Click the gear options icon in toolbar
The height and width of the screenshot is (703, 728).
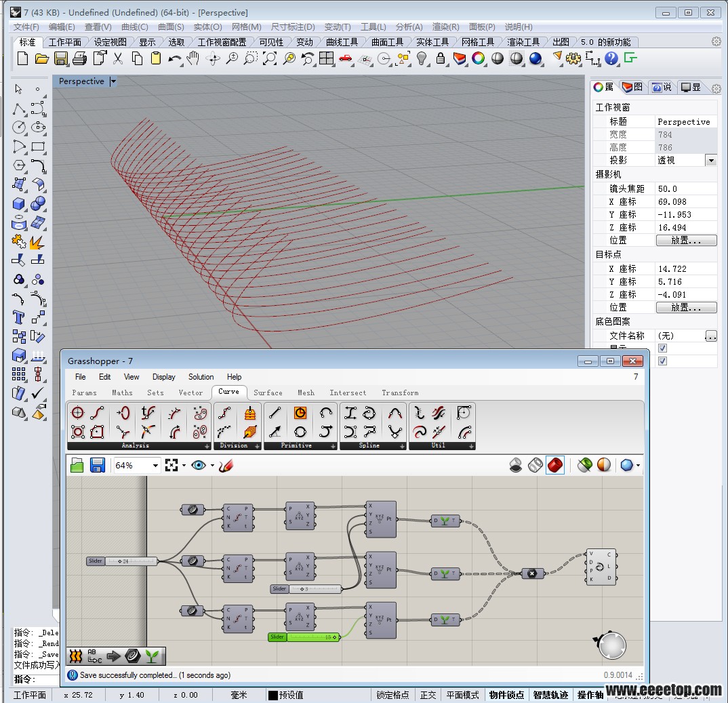tap(573, 59)
